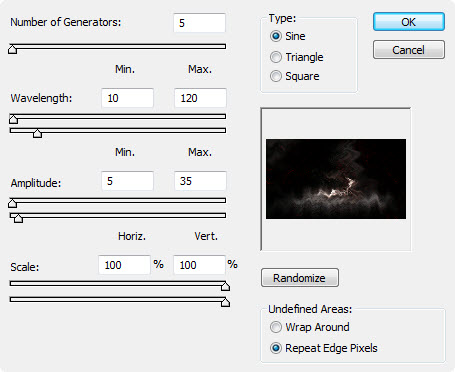Click the Randomize button
This screenshot has height=372, width=455.
tap(300, 278)
